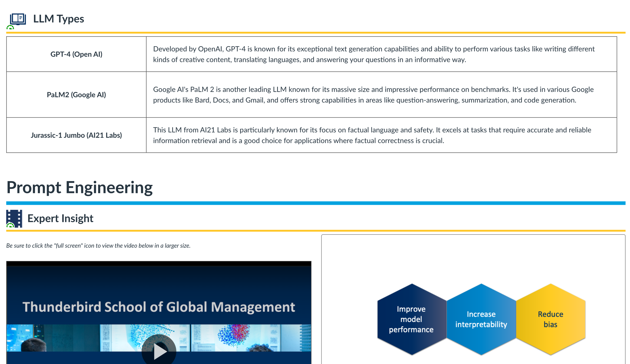The image size is (630, 364).
Task: Click the Prompt Engineering heading
Action: (79, 187)
